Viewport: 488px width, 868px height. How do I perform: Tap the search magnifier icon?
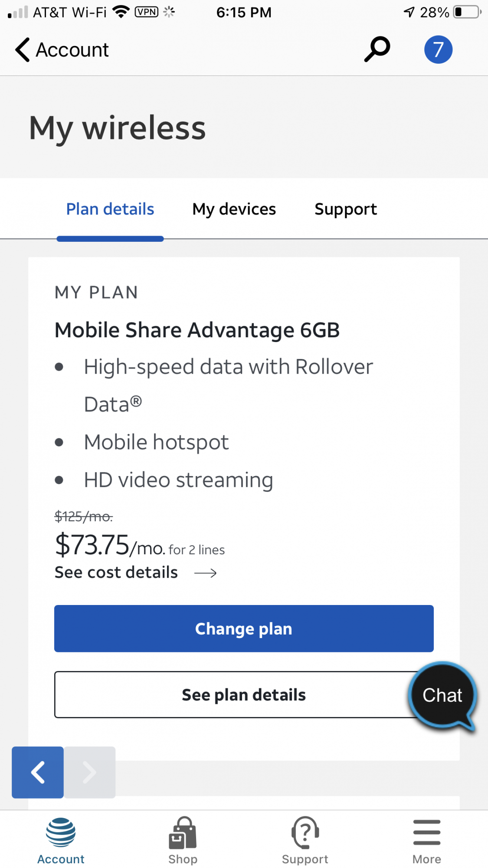(377, 49)
